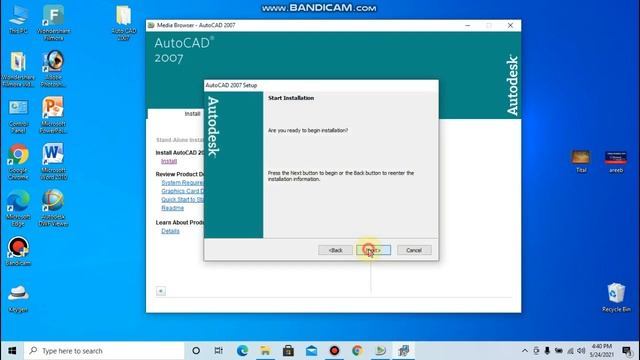Open This PC desktop icon
This screenshot has height=360, width=640.
tap(18, 19)
